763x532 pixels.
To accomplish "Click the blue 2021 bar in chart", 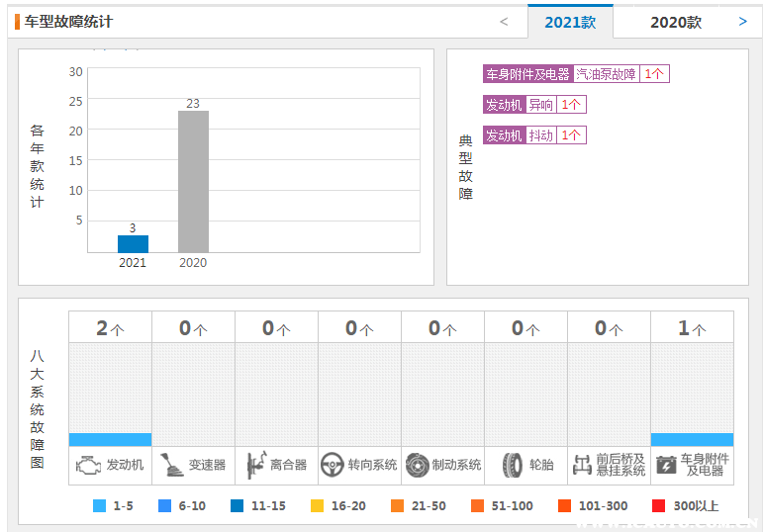I will point(133,243).
